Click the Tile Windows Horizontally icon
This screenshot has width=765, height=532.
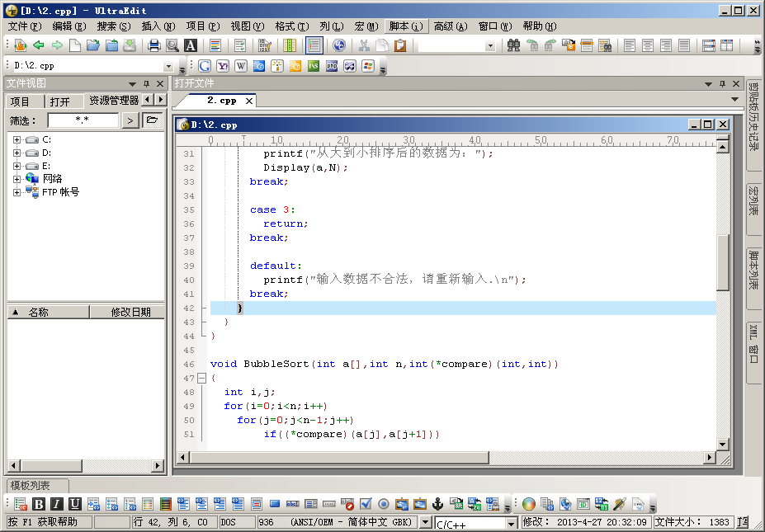(708, 45)
